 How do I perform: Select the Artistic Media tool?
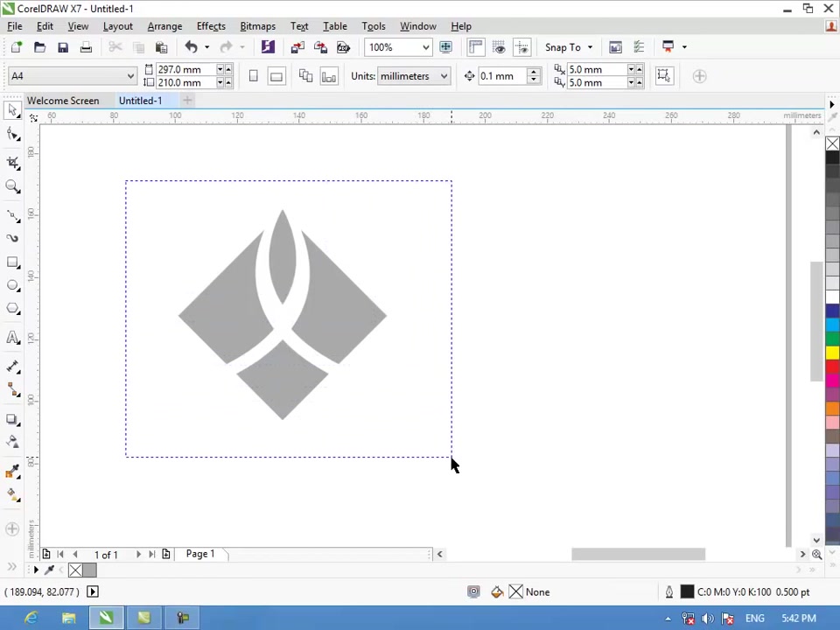(x=12, y=238)
